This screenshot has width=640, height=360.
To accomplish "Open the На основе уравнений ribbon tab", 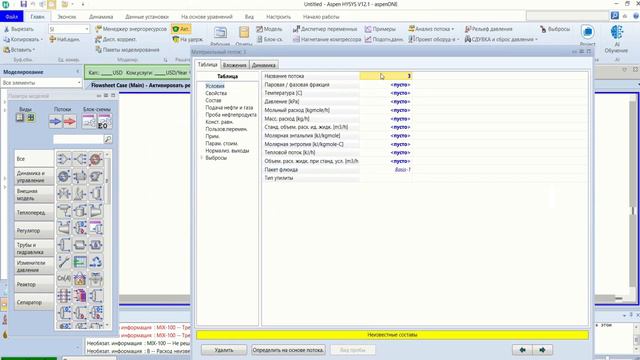I will (x=207, y=17).
